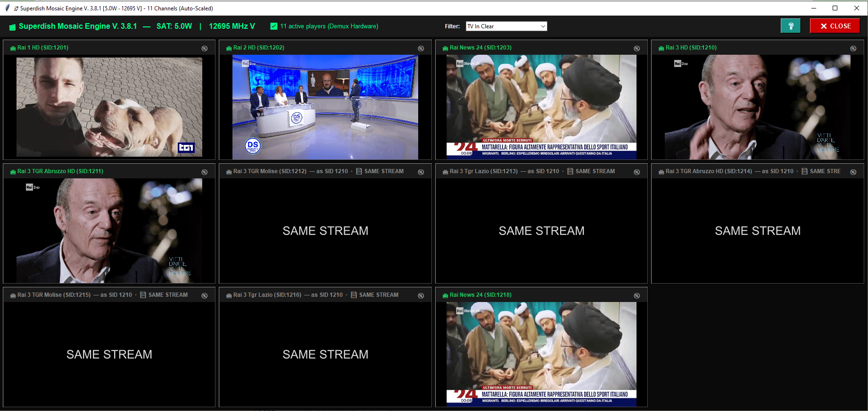Click speaker icon on Rai 3 TGR Molise SID:1212
Image resolution: width=868 pixels, height=411 pixels.
tap(421, 172)
